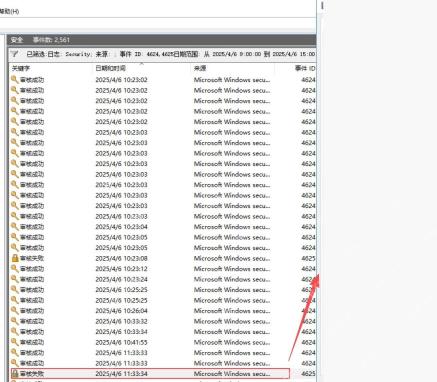This screenshot has width=437, height=382.
Task: Click the filter funnel icon in the filter bar
Action: (x=14, y=54)
